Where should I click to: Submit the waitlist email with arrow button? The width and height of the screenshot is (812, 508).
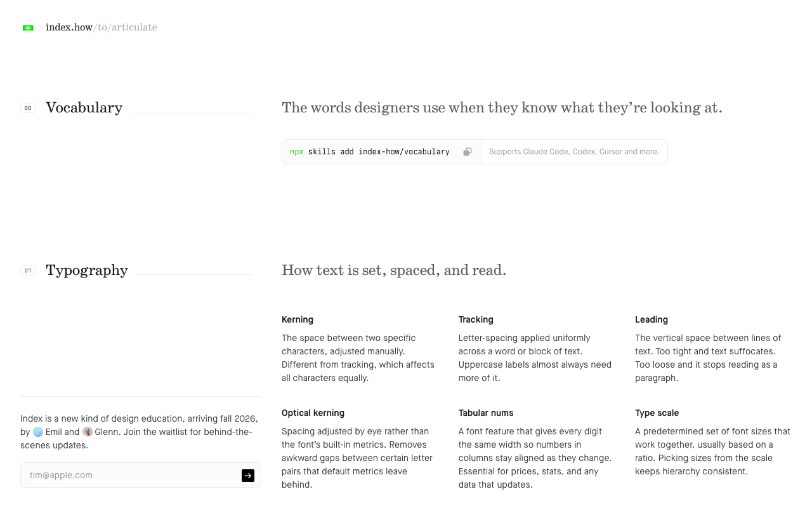248,476
